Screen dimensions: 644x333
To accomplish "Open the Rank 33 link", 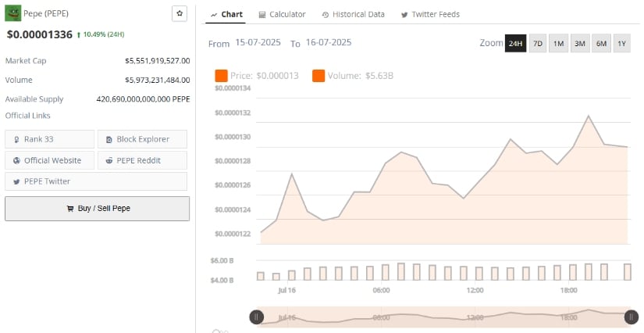I will pos(50,139).
